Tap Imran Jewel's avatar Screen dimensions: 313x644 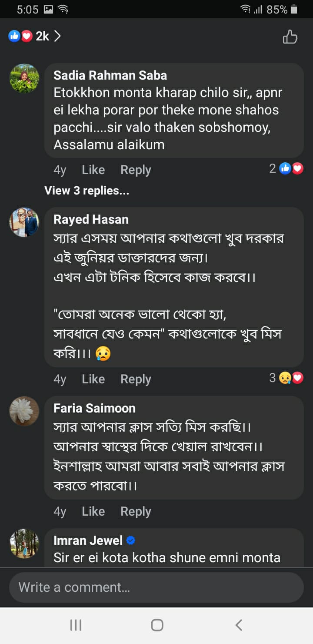click(24, 543)
